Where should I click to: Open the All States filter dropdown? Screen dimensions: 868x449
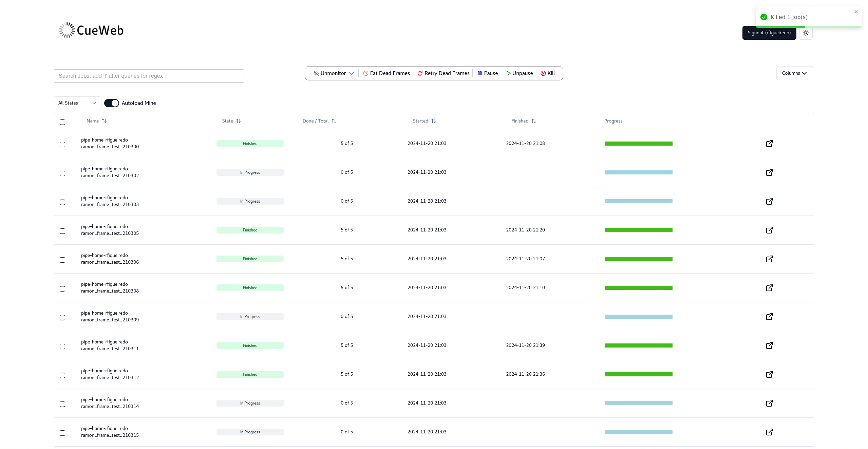77,103
